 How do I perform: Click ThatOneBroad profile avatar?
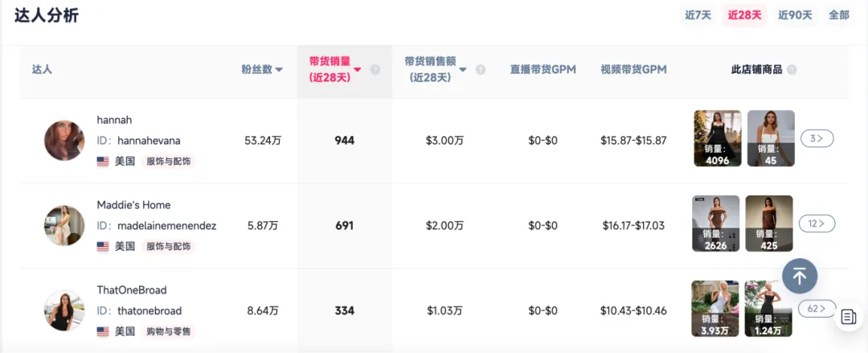click(64, 310)
